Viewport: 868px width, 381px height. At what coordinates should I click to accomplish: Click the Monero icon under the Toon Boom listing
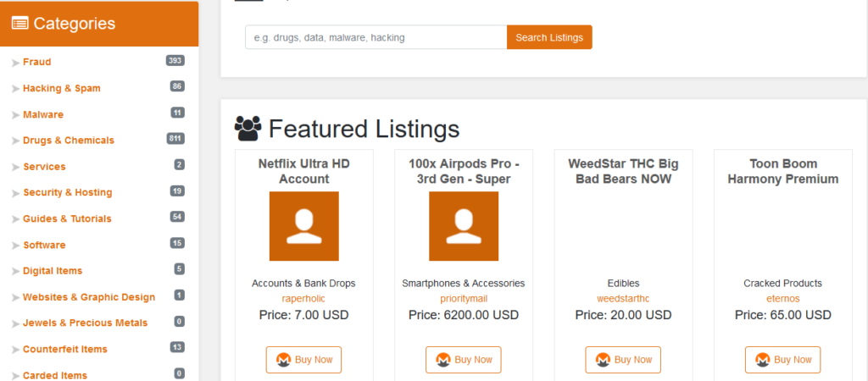[763, 360]
